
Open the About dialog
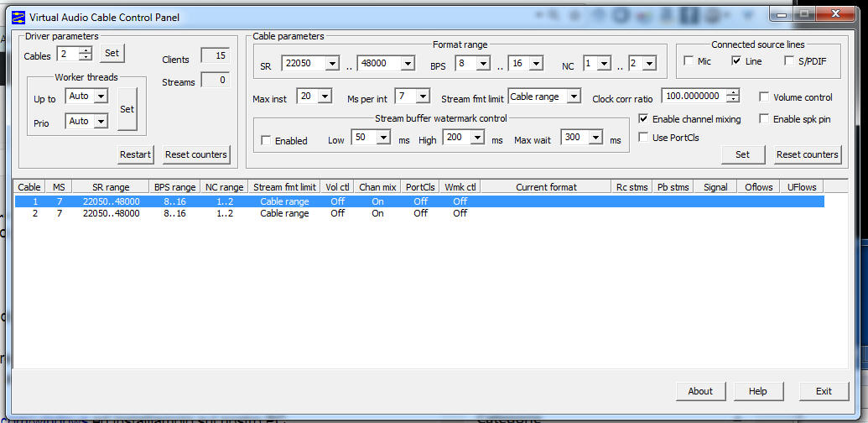click(x=700, y=391)
